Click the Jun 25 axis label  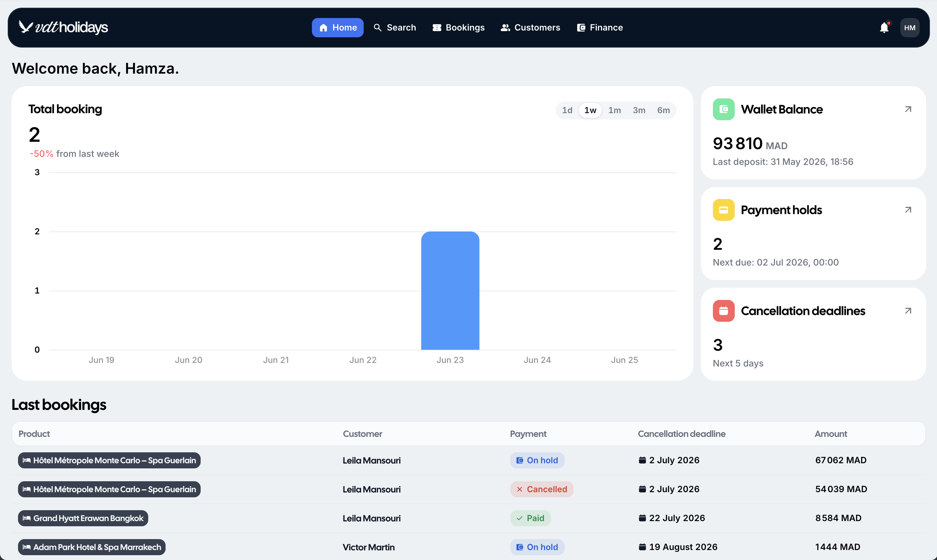coord(624,360)
